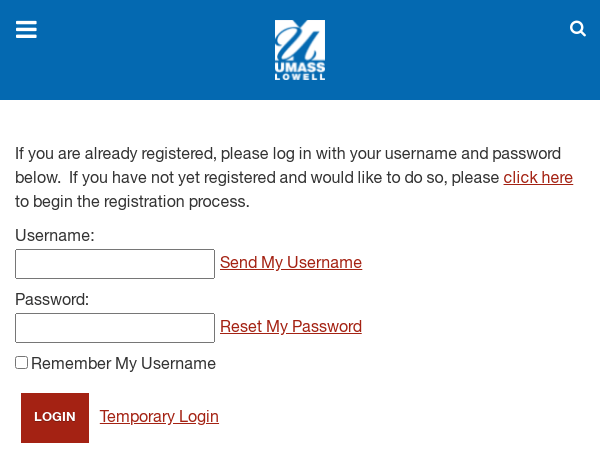This screenshot has height=450, width=600.
Task: Open the hamburger navigation menu
Action: pos(26,29)
